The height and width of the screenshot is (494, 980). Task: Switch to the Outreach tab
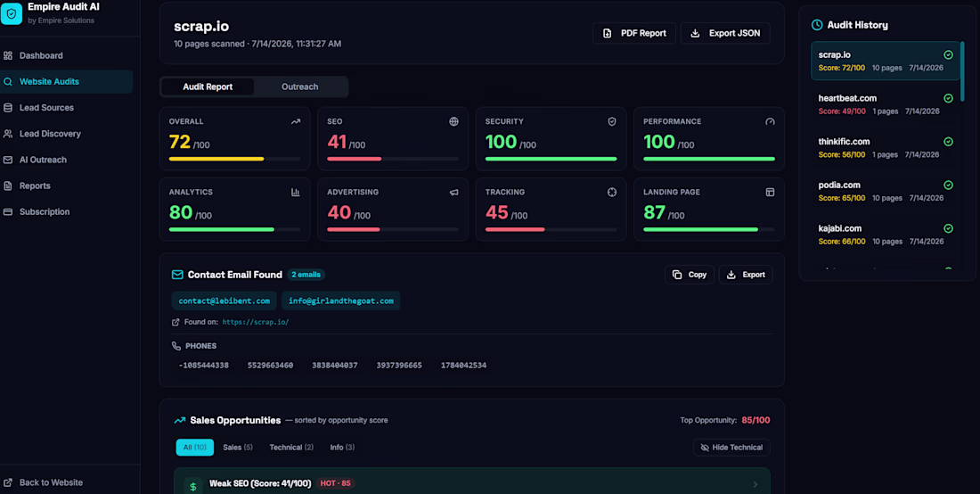(300, 86)
